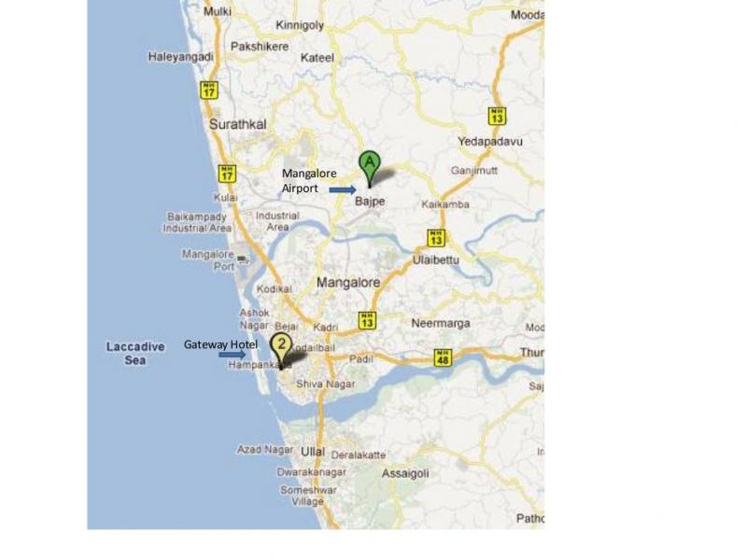Click the Mangalore Port truck icon
The height and width of the screenshot is (560, 747).
coord(243,259)
